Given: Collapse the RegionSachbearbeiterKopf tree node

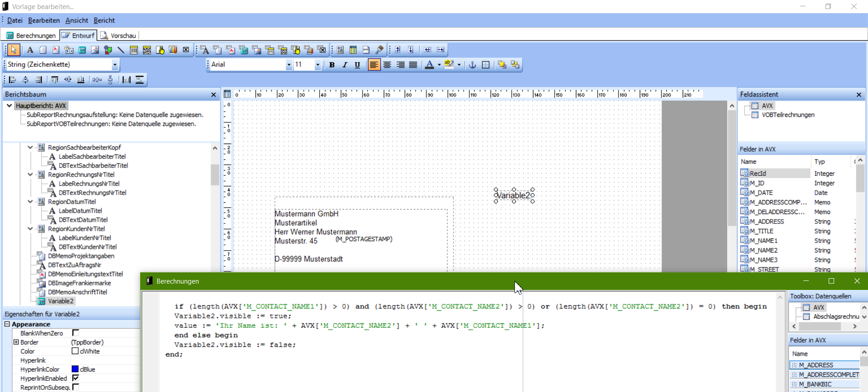Looking at the screenshot, I should [30, 147].
